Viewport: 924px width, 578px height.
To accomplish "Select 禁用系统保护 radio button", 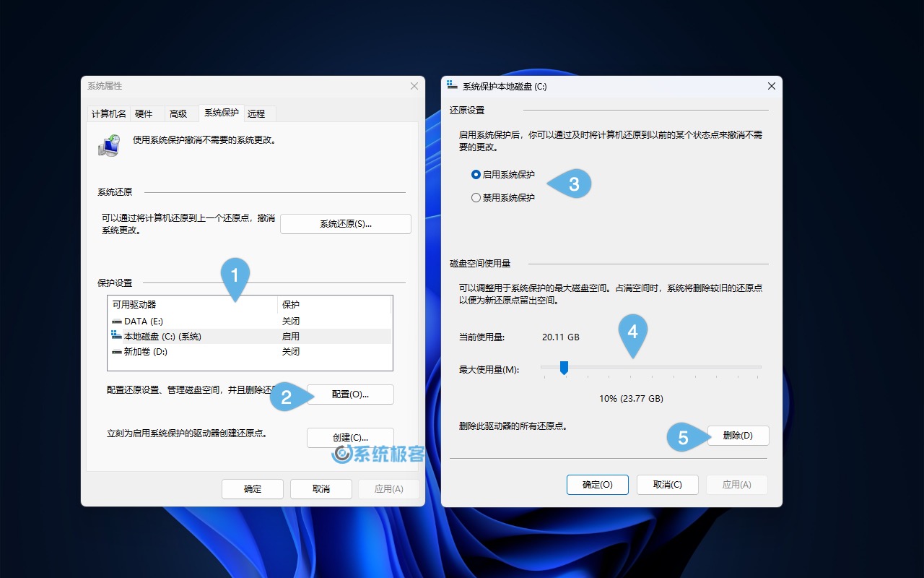I will tap(476, 198).
